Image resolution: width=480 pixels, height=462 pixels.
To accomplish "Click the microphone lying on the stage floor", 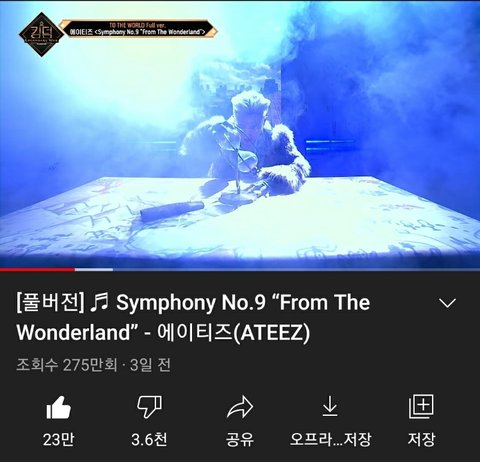I will pyautogui.click(x=172, y=211).
